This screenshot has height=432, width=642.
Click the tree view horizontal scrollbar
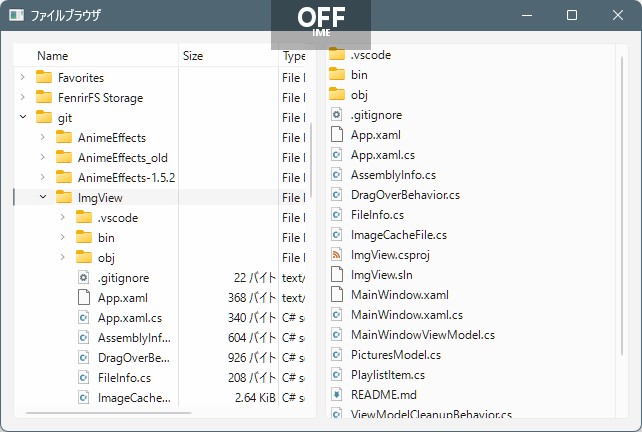coord(108,413)
